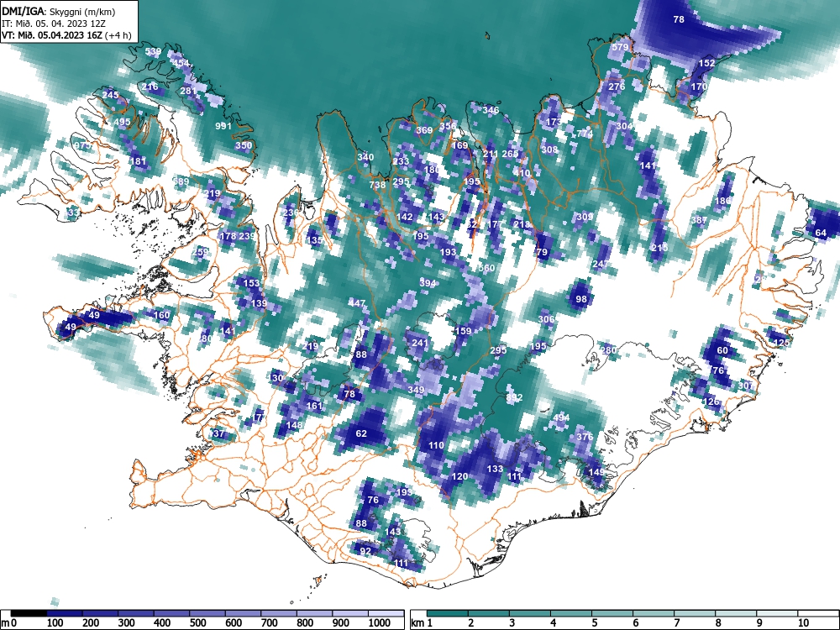Click the visibility value 738

tap(378, 184)
